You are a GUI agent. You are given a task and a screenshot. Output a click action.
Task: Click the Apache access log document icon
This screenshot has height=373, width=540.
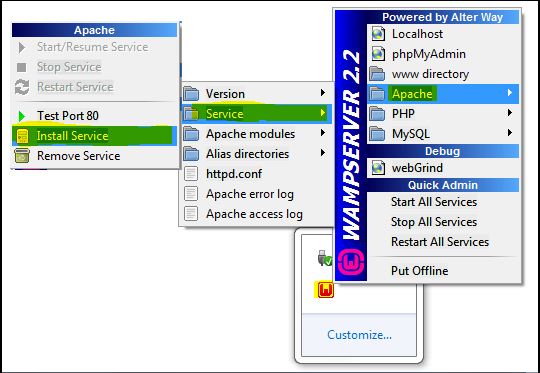191,214
